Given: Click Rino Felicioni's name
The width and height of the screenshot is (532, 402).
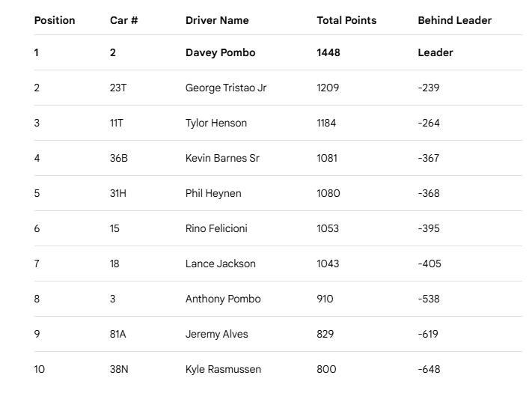Looking at the screenshot, I should click(216, 228).
